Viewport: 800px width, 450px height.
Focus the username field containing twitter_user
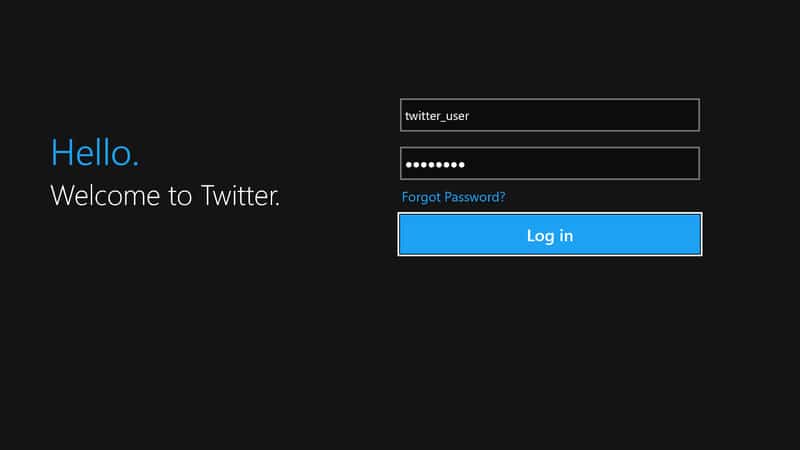tap(549, 115)
